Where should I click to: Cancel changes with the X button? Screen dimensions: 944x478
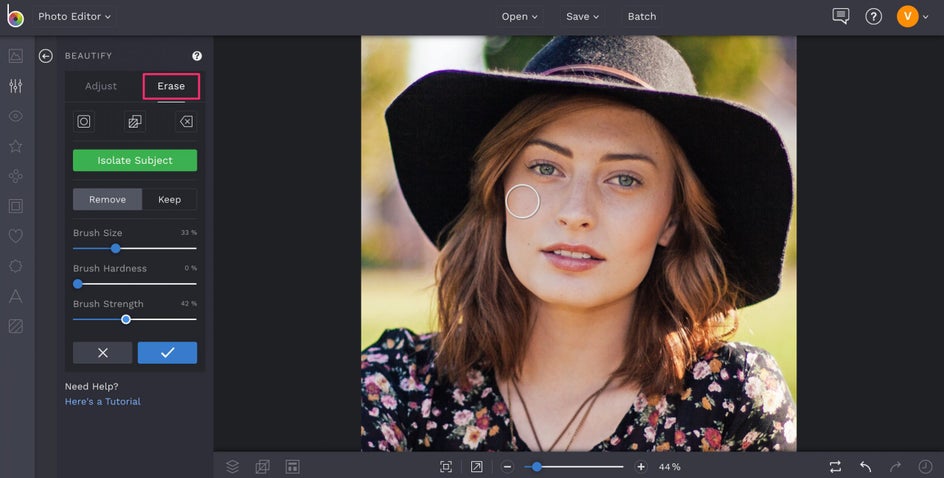[x=102, y=353]
